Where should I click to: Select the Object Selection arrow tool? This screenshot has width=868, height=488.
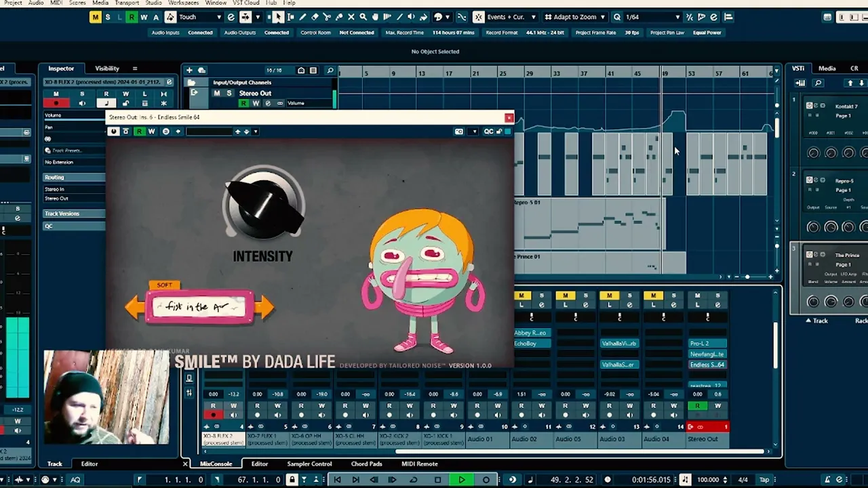pyautogui.click(x=278, y=17)
